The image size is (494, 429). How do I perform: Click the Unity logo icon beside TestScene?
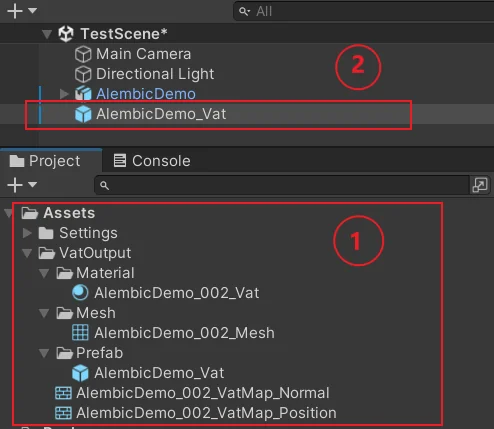pos(66,34)
